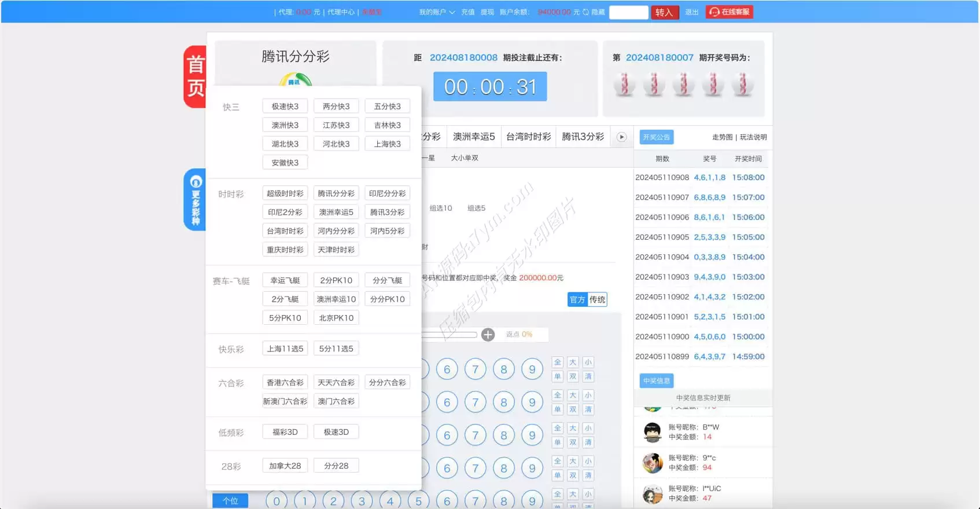Click the 个位 row label

(x=230, y=501)
